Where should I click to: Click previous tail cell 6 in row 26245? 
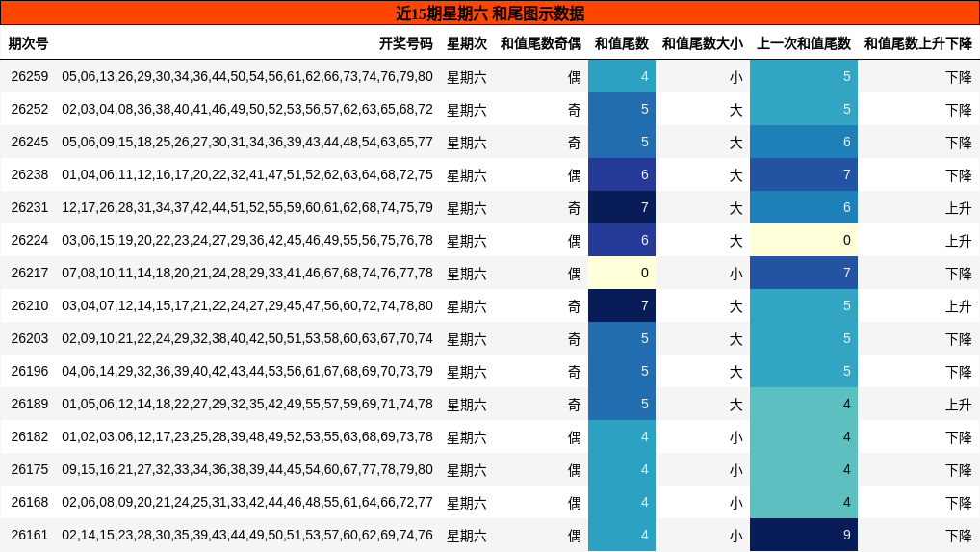pyautogui.click(x=804, y=142)
